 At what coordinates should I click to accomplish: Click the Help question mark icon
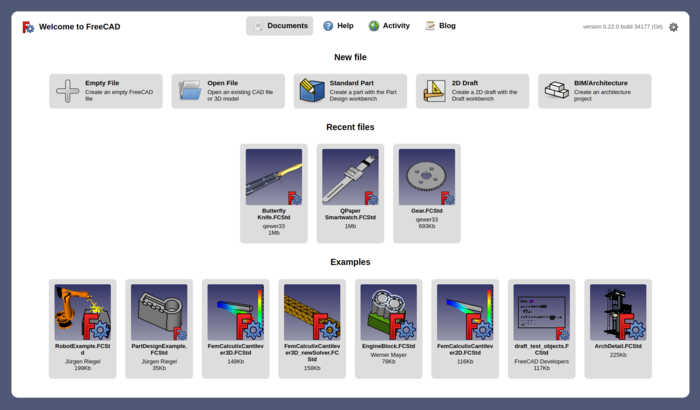(328, 26)
